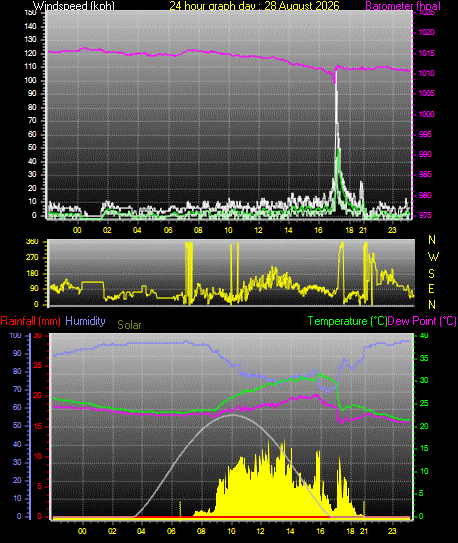Click the Barometer (hpa) axis title
The width and height of the screenshot is (458, 543).
[403, 6]
